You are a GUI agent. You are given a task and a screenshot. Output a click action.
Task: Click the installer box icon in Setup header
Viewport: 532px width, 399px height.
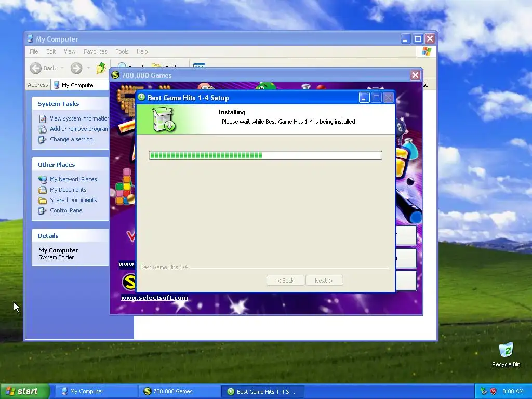point(163,119)
